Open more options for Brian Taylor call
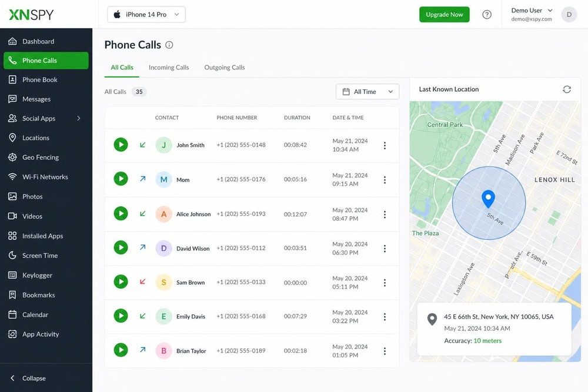This screenshot has height=392, width=588. (385, 351)
